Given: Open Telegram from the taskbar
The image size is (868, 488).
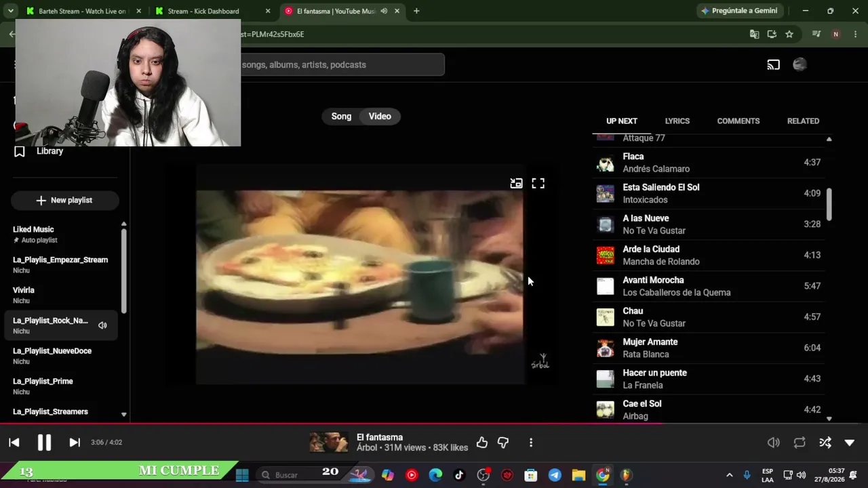Looking at the screenshot, I should tap(555, 475).
